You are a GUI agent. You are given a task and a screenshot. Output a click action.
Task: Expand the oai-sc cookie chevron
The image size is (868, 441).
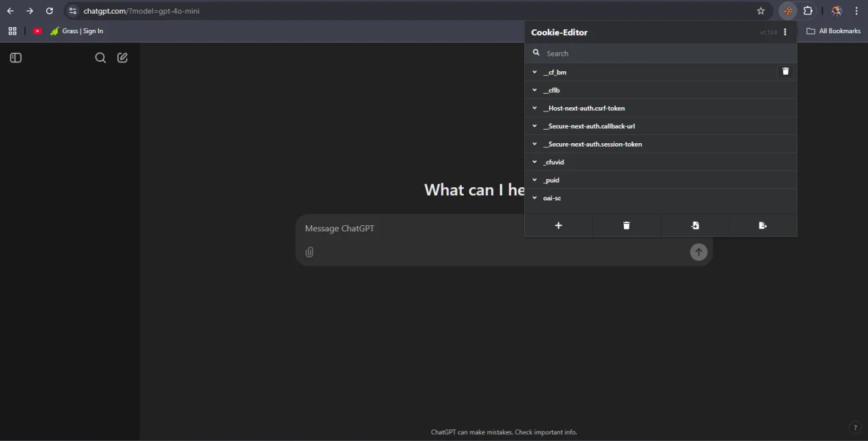(534, 198)
